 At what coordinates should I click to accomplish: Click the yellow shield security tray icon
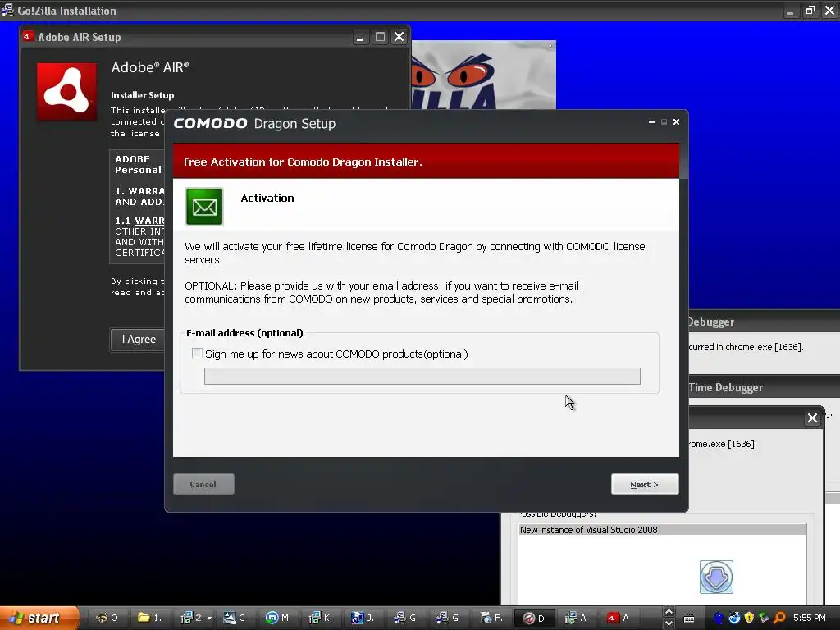pos(749,618)
